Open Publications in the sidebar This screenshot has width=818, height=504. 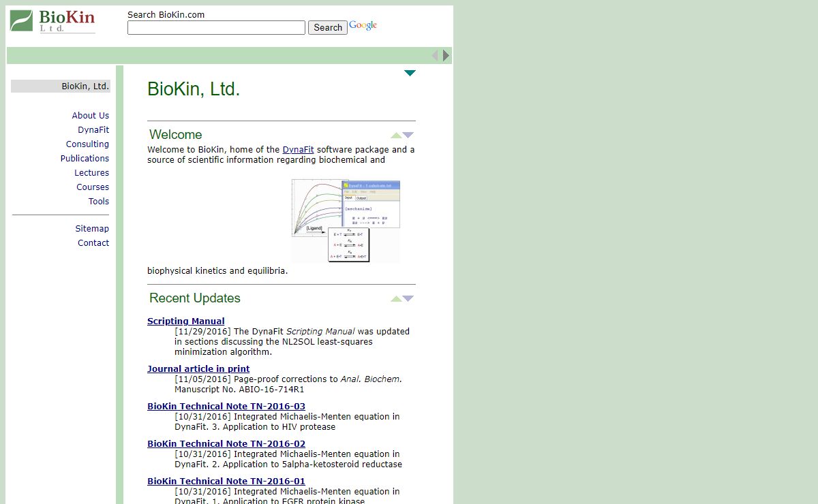[85, 159]
